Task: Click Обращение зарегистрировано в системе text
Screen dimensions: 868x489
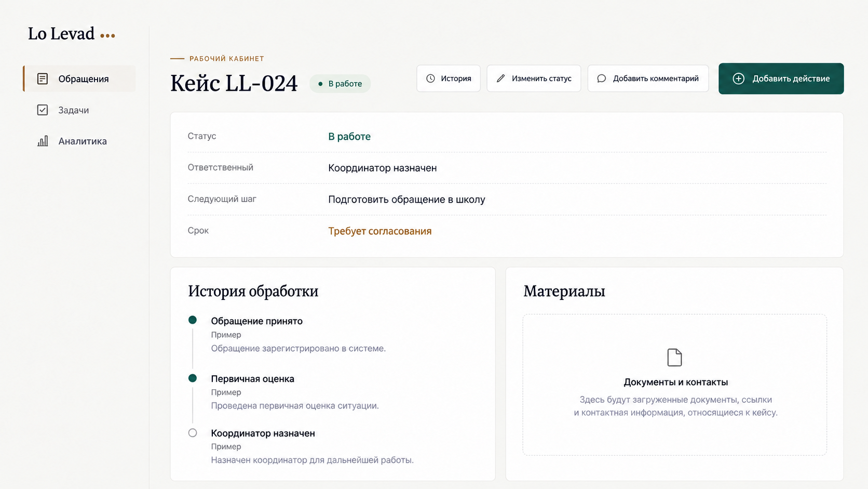Action: [x=298, y=349]
